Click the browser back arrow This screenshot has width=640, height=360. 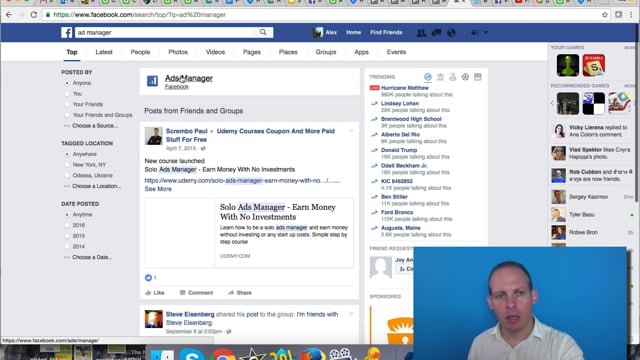(x=9, y=15)
